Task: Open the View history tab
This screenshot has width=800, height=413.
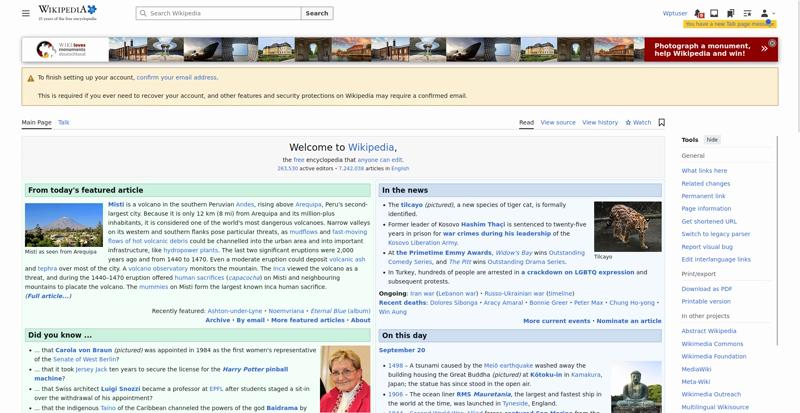Action: point(600,123)
